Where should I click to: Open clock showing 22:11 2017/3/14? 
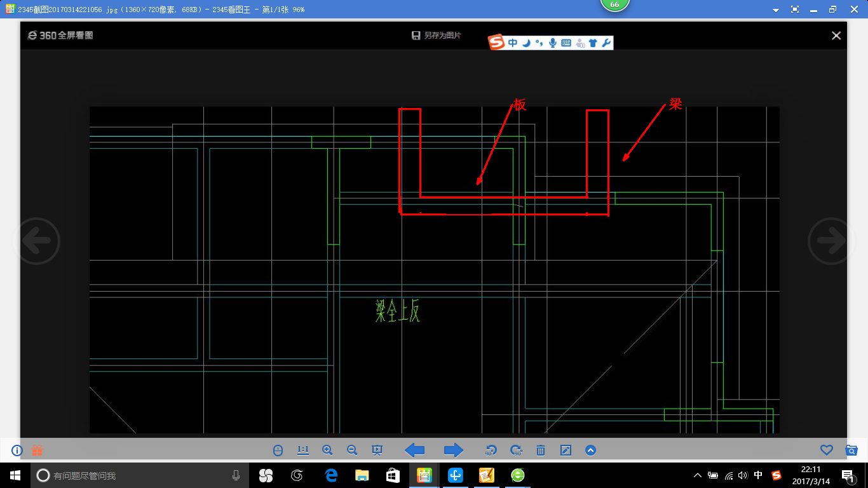[811, 475]
